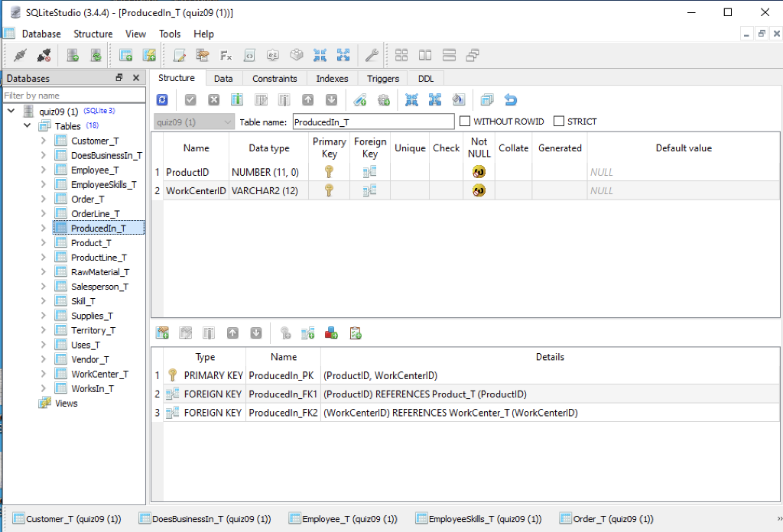Image resolution: width=783 pixels, height=532 pixels.
Task: Switch to the Data tab
Action: point(223,78)
